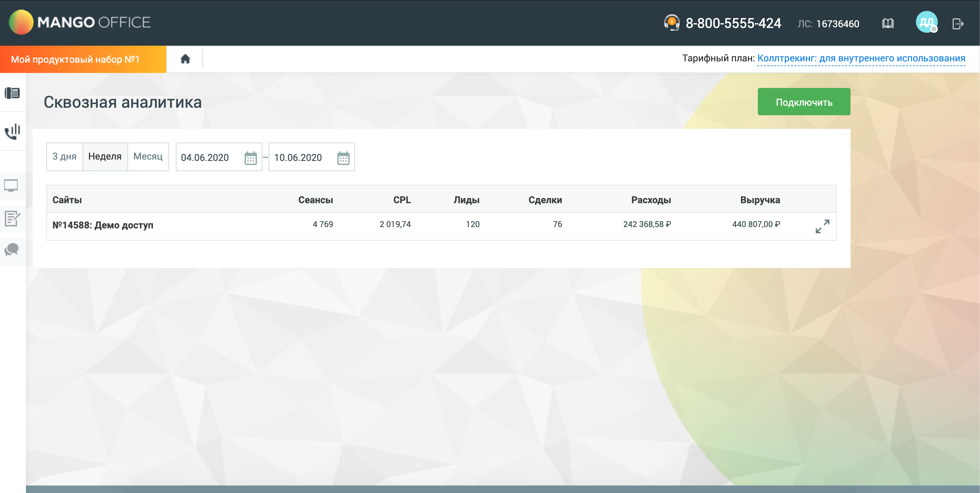
Task: Open the call analytics sidebar icon
Action: (x=12, y=131)
